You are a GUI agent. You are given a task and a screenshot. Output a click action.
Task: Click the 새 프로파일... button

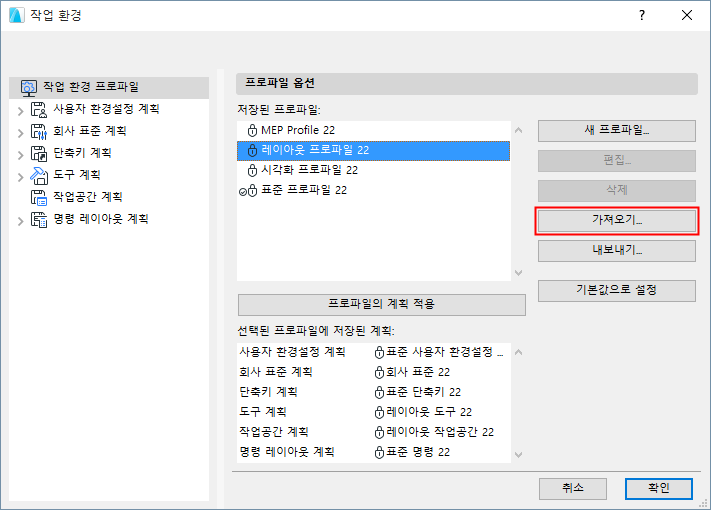coord(617,131)
